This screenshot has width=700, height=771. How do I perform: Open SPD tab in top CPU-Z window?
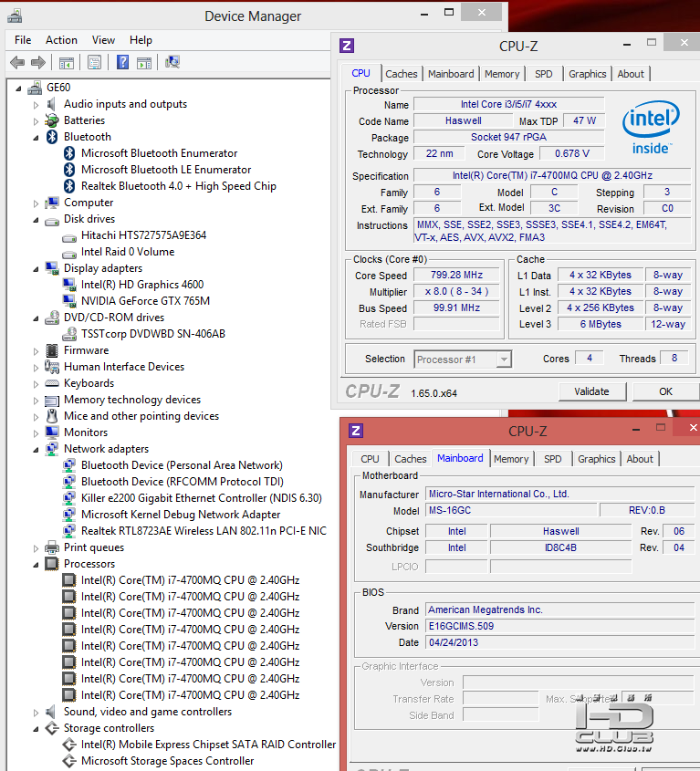click(544, 74)
